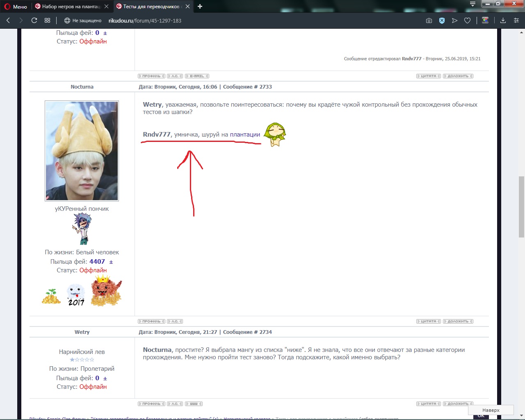This screenshot has width=525, height=420.
Task: Click the Наверх back-to-top button
Action: (x=491, y=410)
